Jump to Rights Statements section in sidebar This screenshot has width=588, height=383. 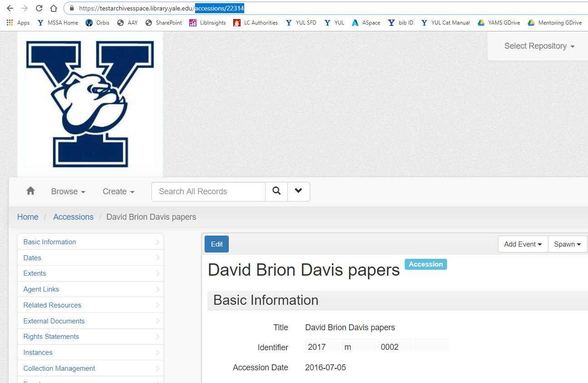coord(90,337)
